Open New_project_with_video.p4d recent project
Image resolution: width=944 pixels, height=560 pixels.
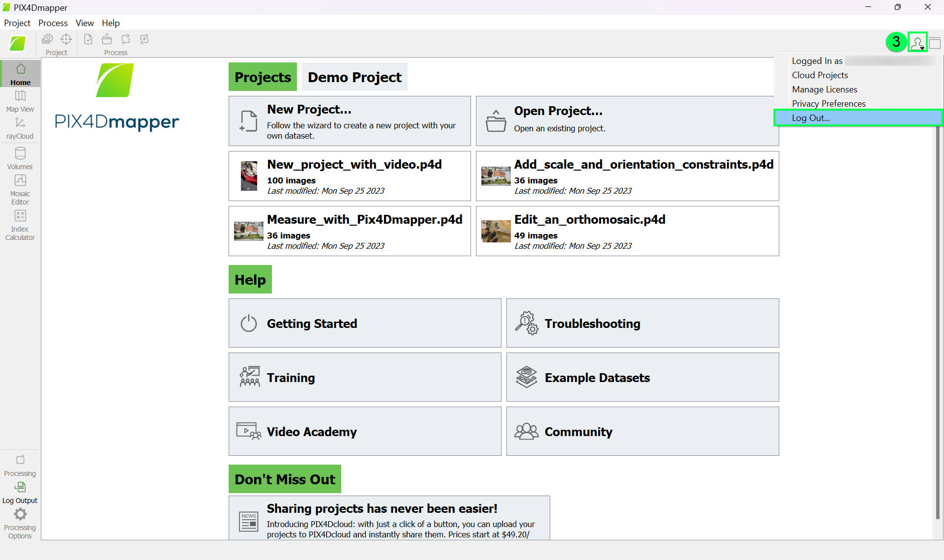coord(350,176)
